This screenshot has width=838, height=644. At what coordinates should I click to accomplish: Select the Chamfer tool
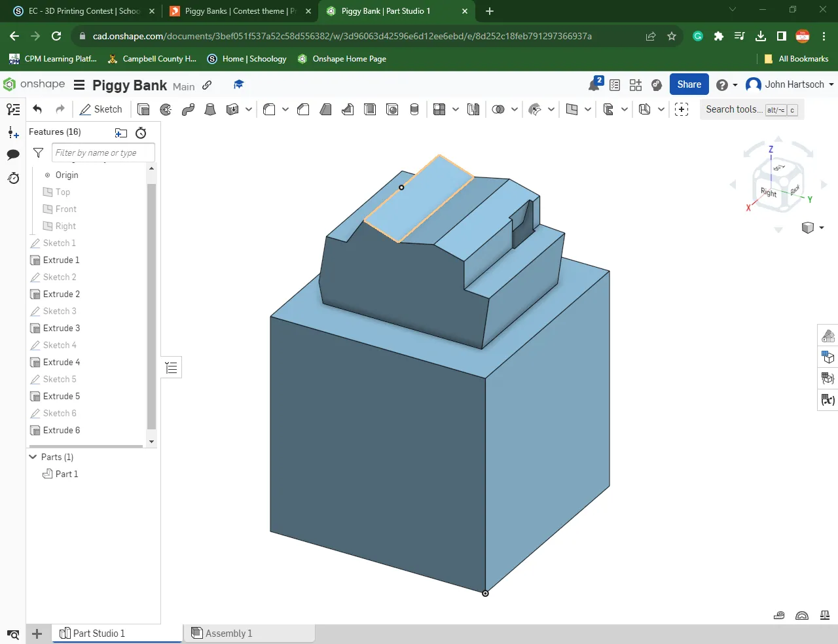click(303, 109)
